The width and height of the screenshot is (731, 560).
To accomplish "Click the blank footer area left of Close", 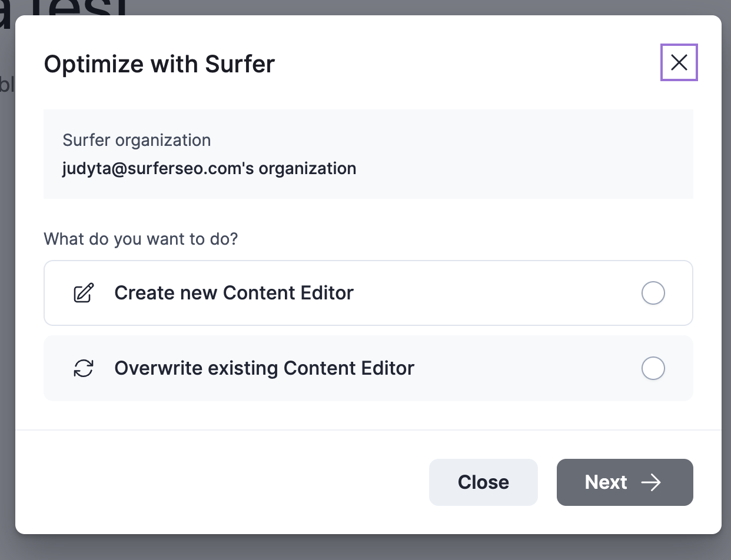I will [224, 482].
